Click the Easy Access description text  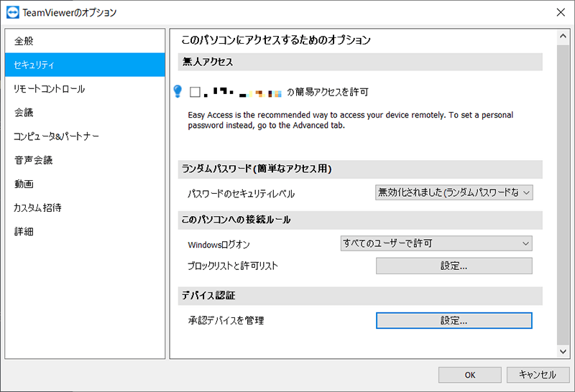click(x=350, y=120)
